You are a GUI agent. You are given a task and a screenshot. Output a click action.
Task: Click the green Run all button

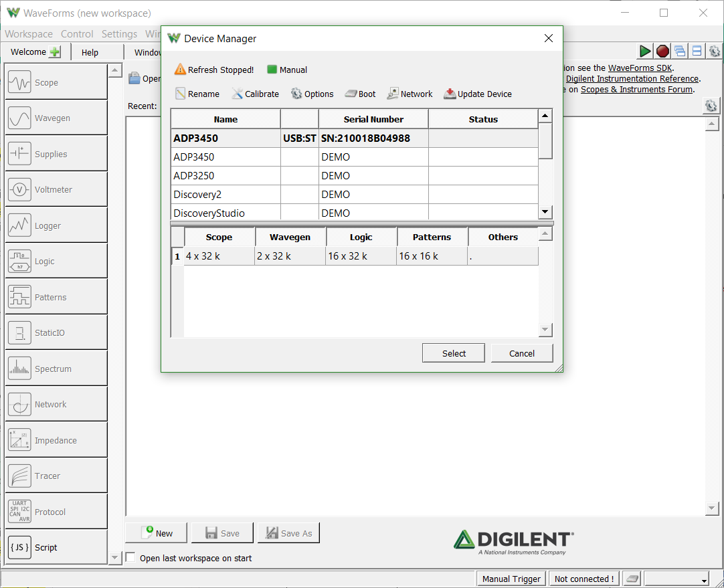(x=645, y=52)
